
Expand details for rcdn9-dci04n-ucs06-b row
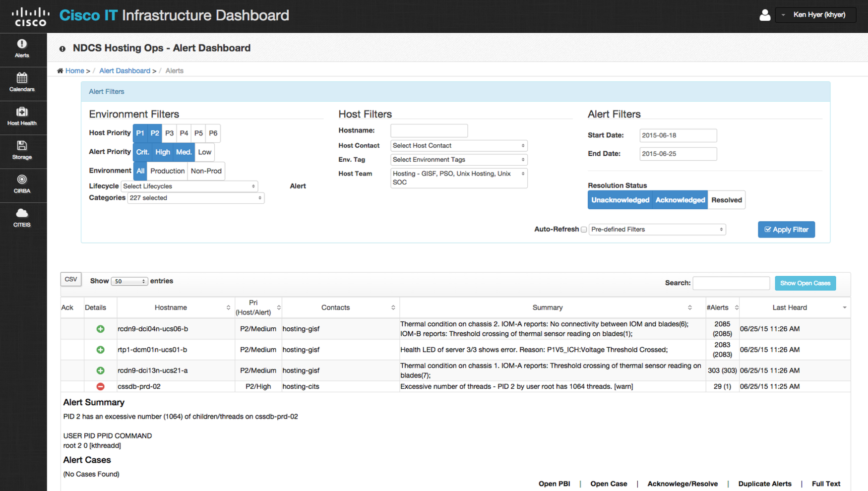(100, 329)
